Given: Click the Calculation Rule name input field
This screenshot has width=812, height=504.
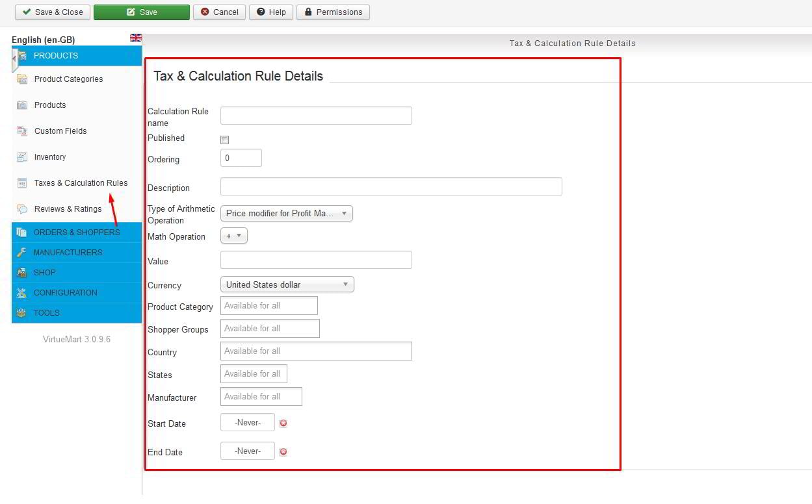Looking at the screenshot, I should pos(316,116).
